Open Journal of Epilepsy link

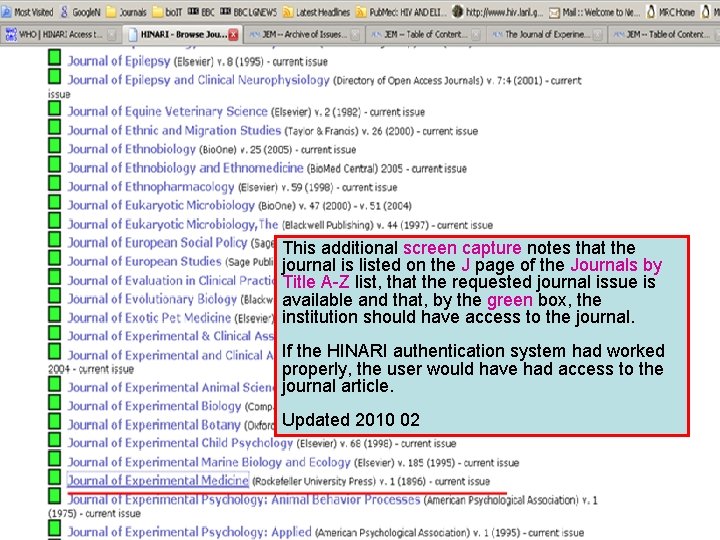(119, 61)
